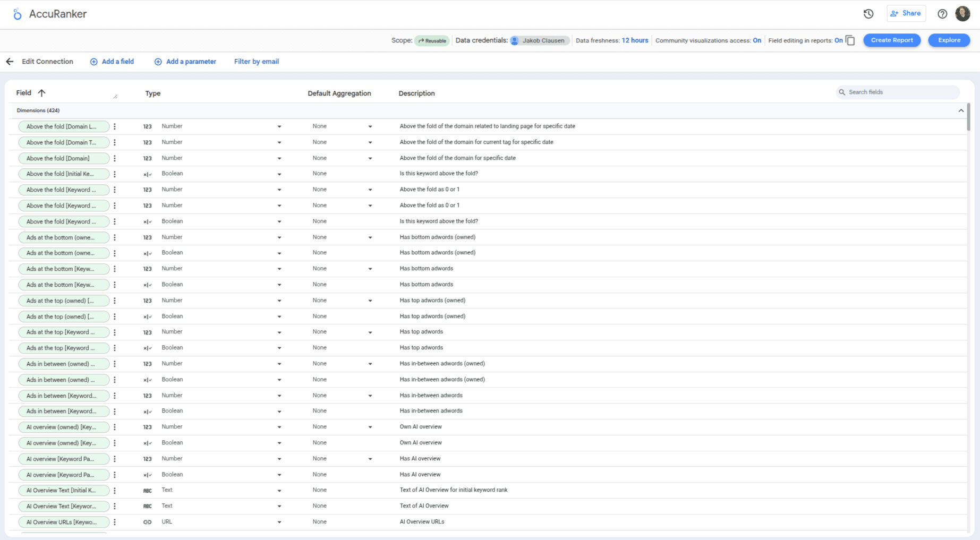Open options menu for Above the fold [Domain] row

click(x=115, y=158)
